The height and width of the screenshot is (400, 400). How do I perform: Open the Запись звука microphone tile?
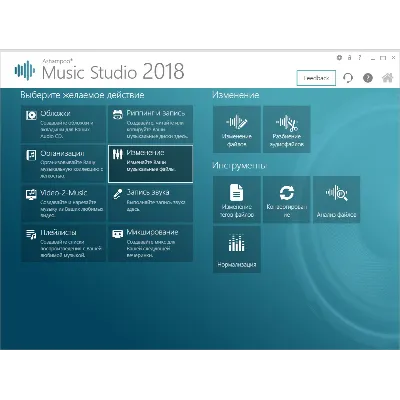150,203
